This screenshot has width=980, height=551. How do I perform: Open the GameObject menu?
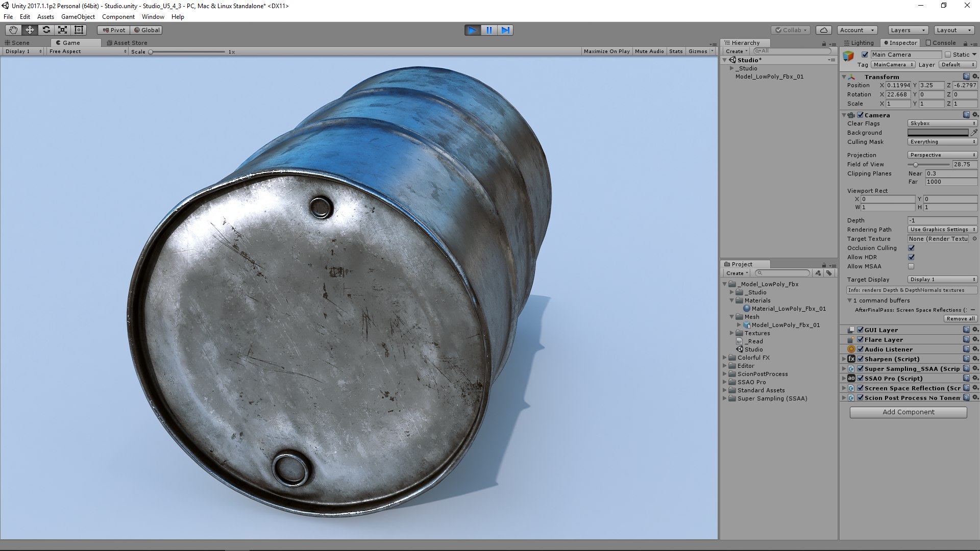78,17
